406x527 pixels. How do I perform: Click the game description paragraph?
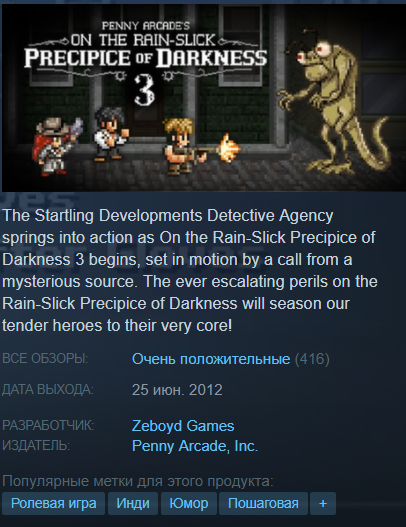190,271
